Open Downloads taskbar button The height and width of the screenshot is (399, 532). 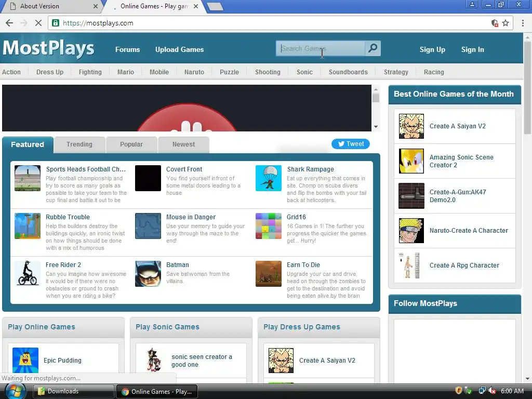click(x=74, y=391)
